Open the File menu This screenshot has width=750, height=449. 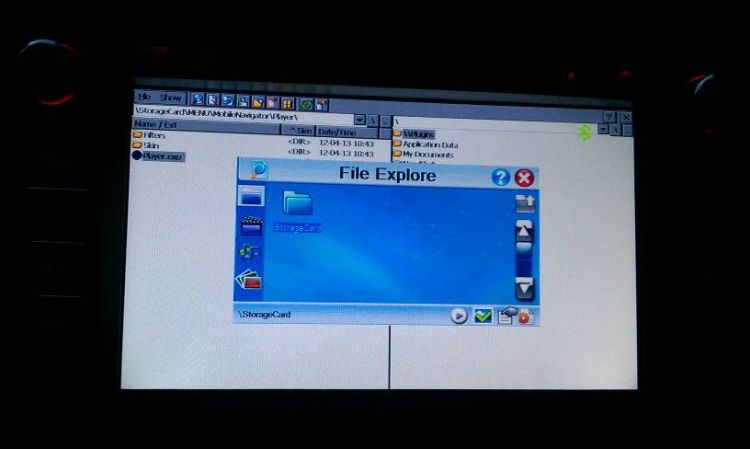[x=144, y=97]
